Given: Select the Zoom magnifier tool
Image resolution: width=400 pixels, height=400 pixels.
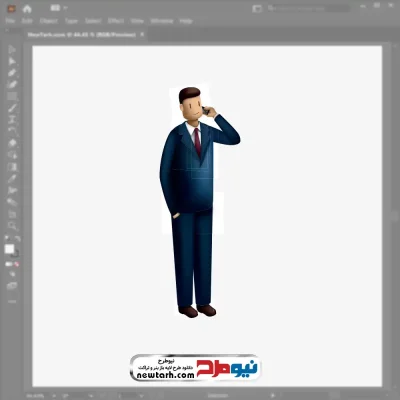Looking at the screenshot, I should pos(12,226).
